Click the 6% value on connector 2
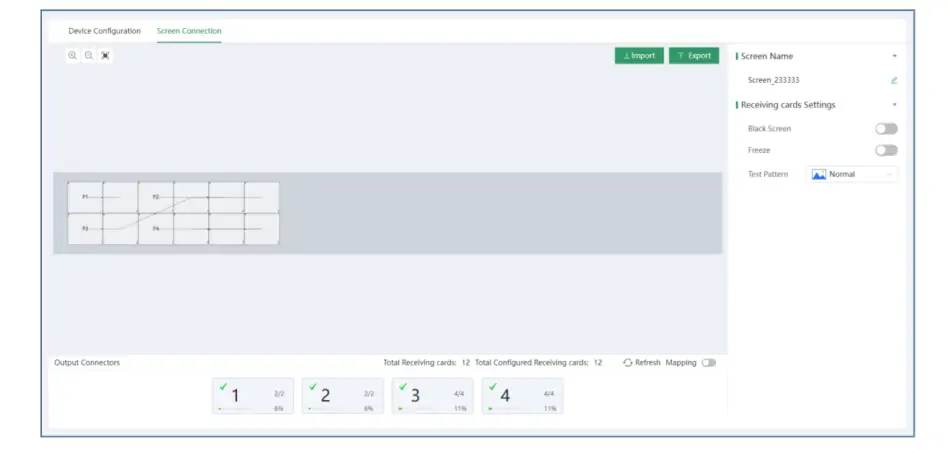 [369, 409]
